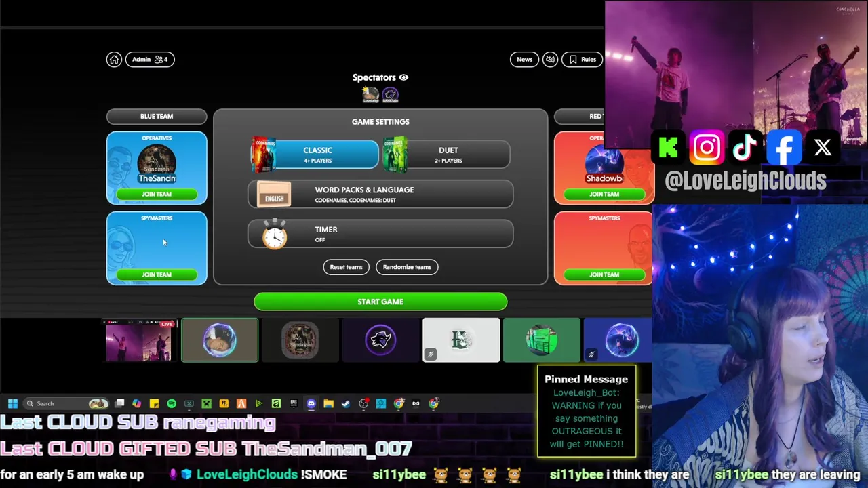Click the Kick logo in overlay
This screenshot has width=868, height=488.
(x=669, y=148)
